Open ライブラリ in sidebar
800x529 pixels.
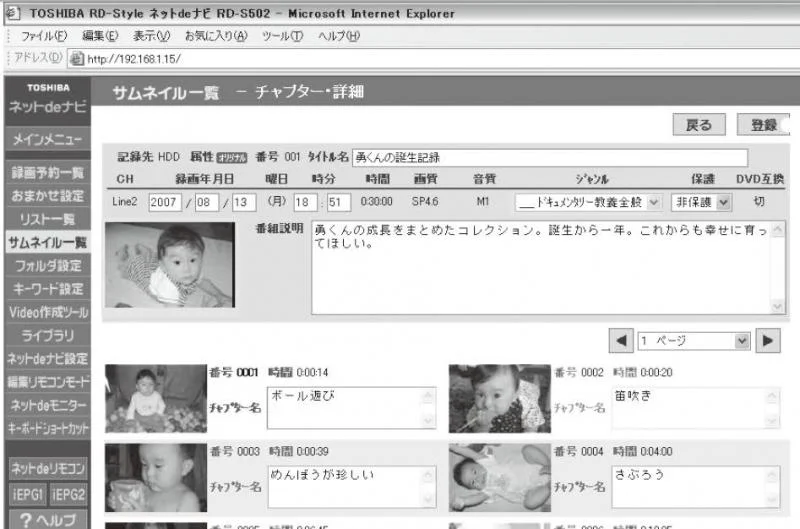point(47,336)
